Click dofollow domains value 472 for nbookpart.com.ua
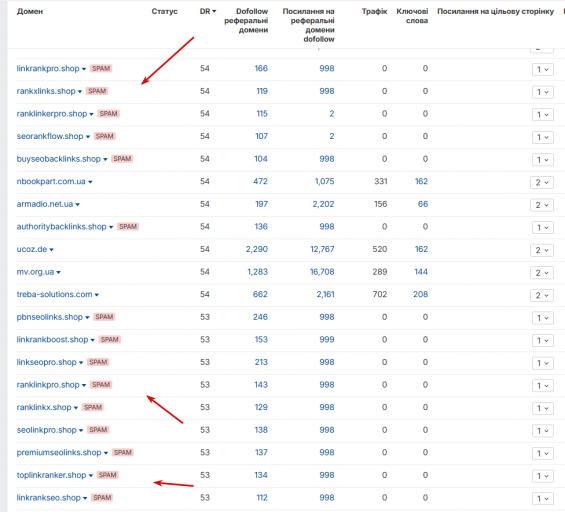 point(260,181)
